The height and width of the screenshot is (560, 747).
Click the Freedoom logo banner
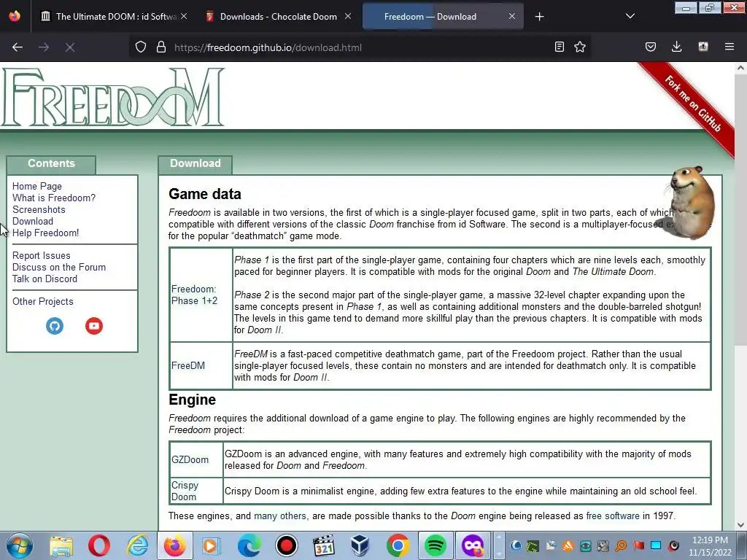[113, 98]
